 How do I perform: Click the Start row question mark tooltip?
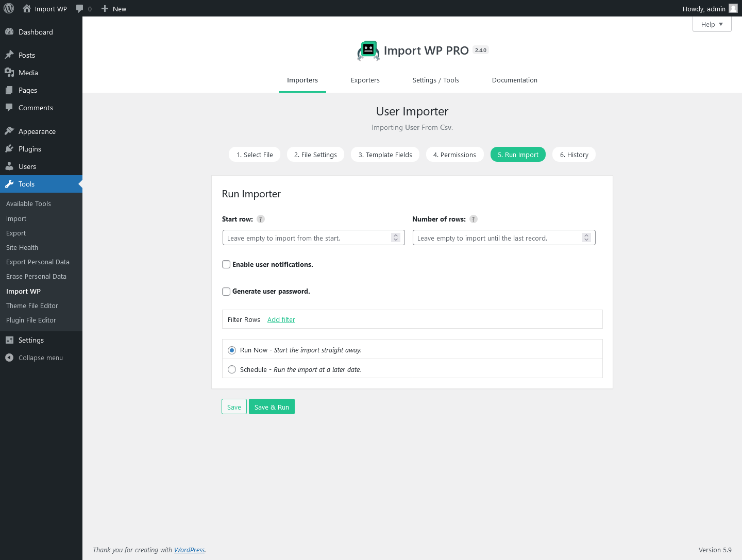[x=260, y=219]
